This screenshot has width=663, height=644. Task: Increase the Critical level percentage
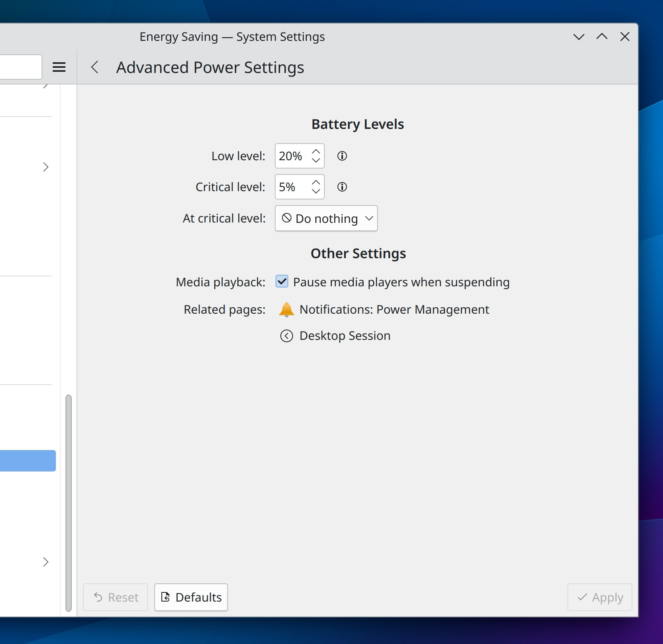coord(316,182)
